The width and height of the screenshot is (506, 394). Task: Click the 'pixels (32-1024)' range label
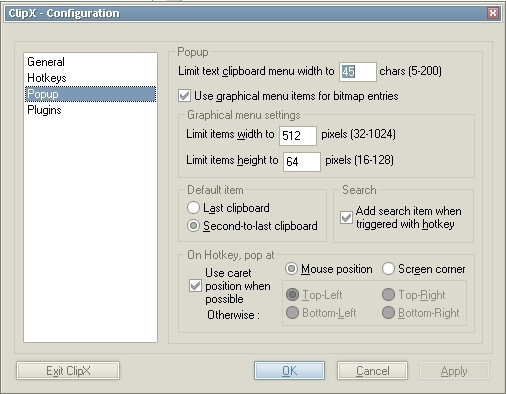(358, 134)
